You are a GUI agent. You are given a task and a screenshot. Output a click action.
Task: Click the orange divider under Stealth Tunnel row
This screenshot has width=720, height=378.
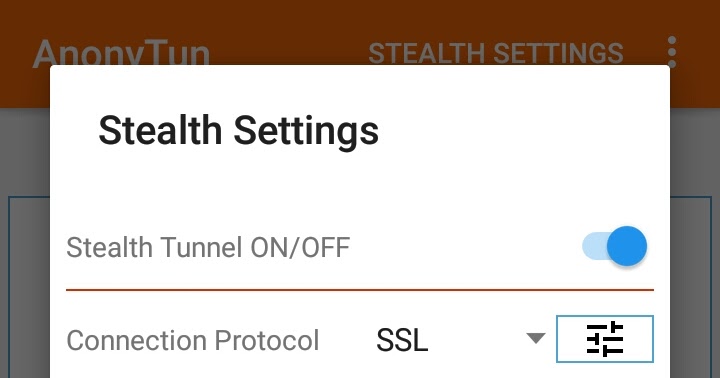[x=360, y=290]
